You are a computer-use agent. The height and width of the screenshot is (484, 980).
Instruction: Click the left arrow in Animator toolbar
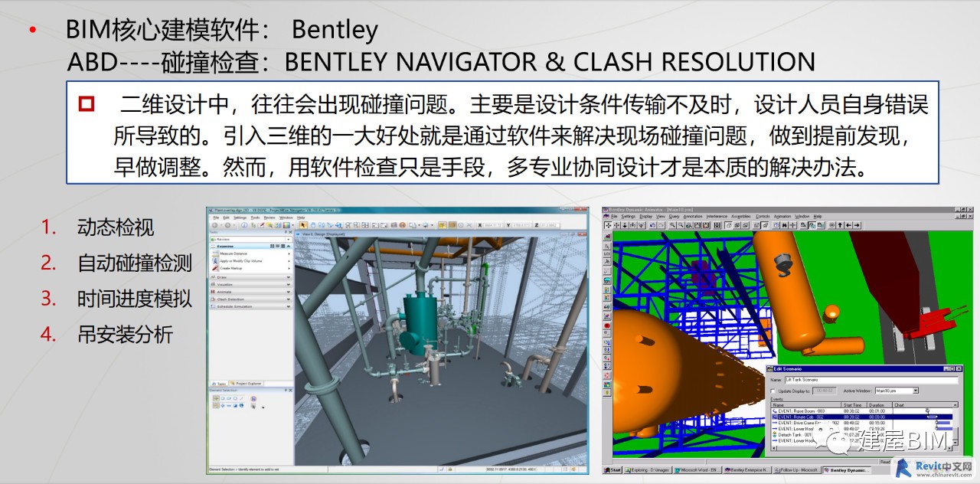[x=848, y=225]
